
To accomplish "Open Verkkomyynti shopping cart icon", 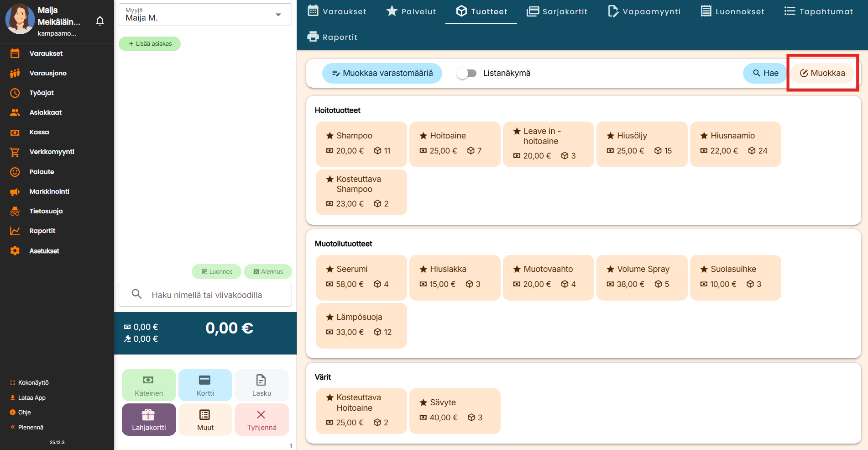I will click(x=15, y=152).
